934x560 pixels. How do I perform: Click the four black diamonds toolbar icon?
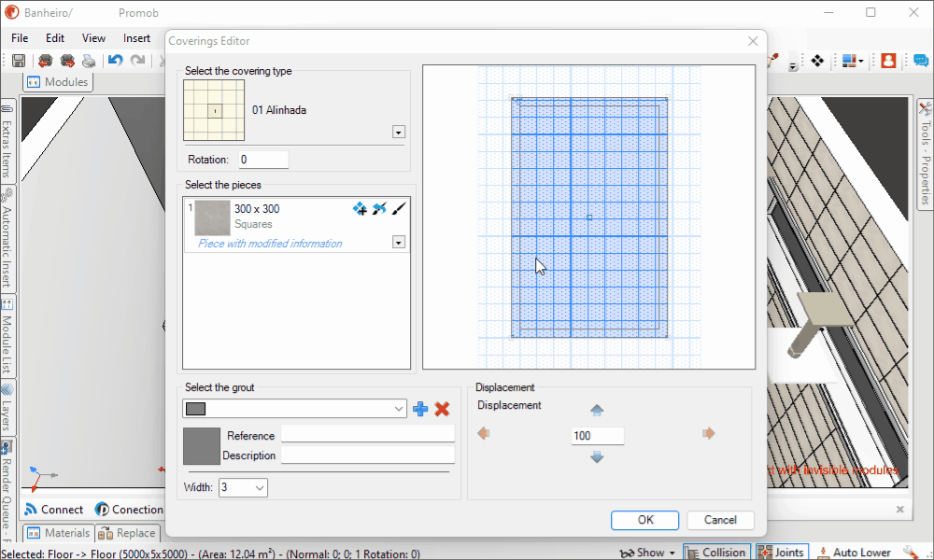817,61
